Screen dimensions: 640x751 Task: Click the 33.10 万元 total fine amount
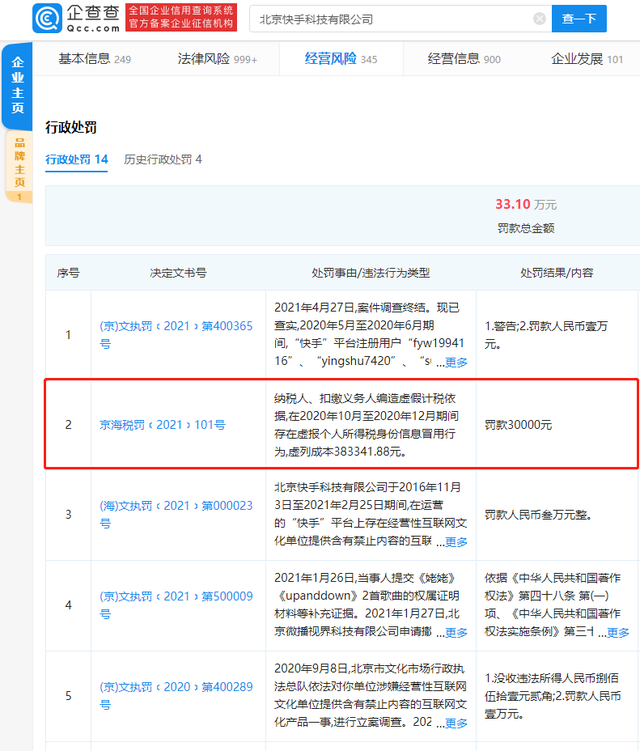pos(526,205)
